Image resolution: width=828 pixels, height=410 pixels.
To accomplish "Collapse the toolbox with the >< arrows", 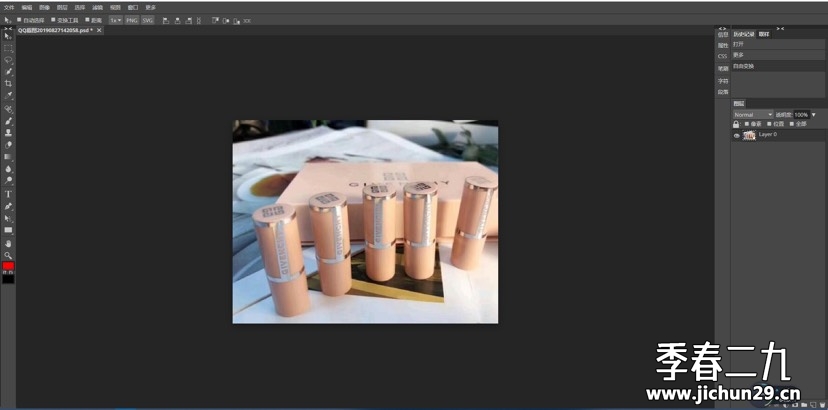I will [x=8, y=29].
